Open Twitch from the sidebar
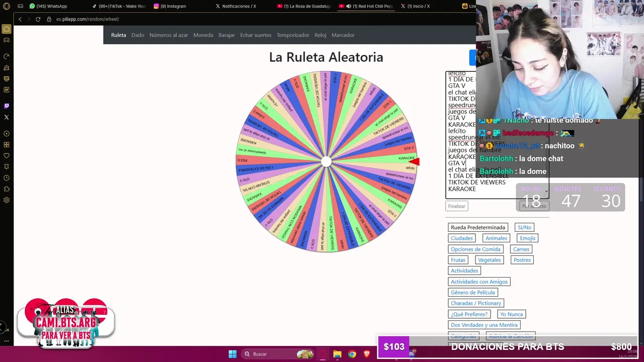 click(7, 106)
